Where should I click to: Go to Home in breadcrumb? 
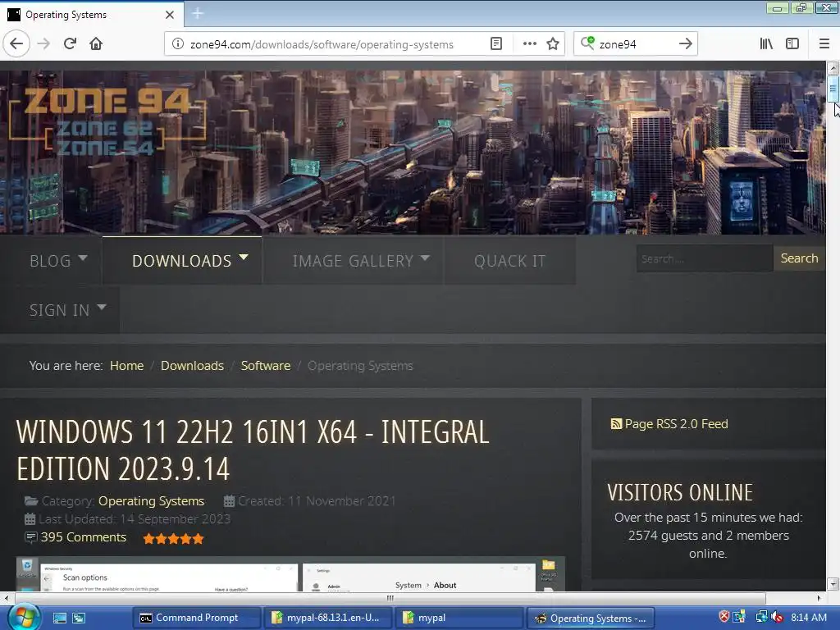pos(127,365)
